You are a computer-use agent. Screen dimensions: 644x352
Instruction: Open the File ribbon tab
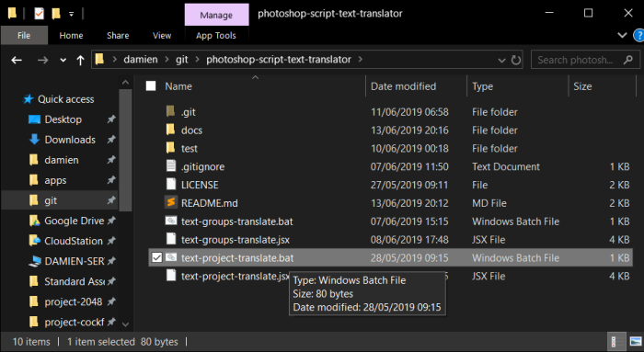[x=24, y=36]
